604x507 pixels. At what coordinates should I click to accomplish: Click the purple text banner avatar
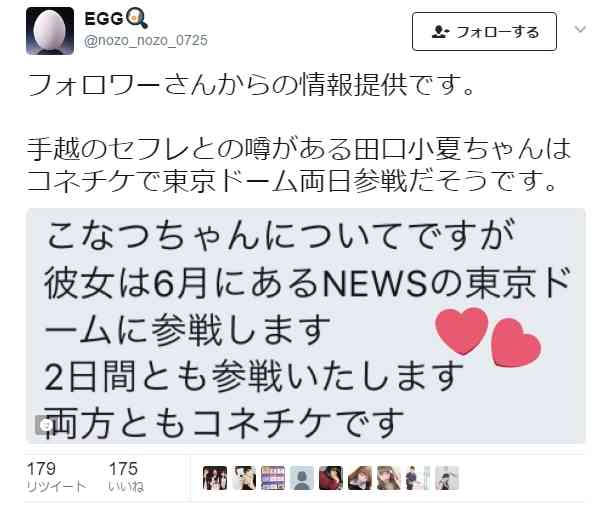[273, 478]
